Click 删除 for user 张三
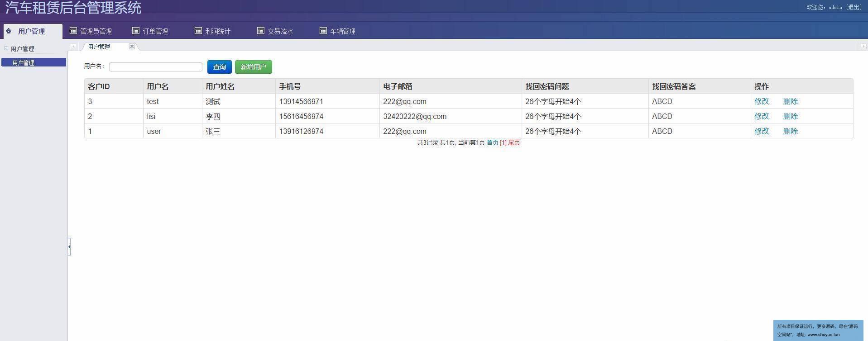Screen dimensions: 868x341 tap(791, 131)
